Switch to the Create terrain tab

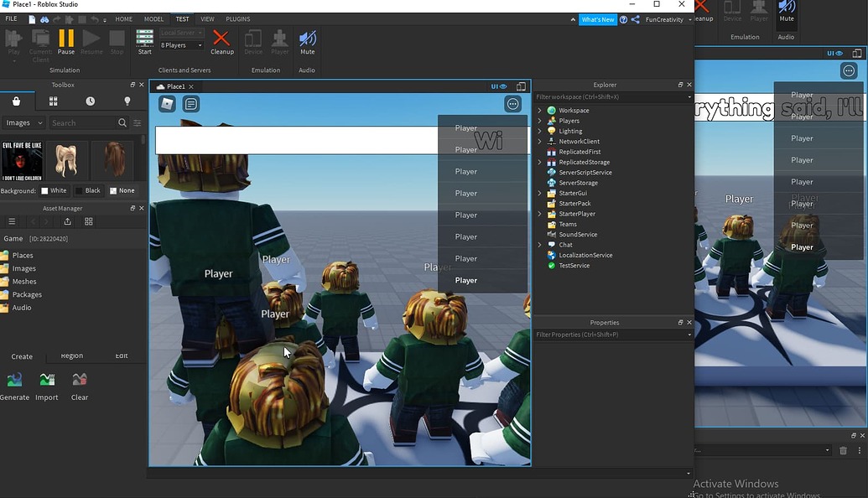pos(22,356)
